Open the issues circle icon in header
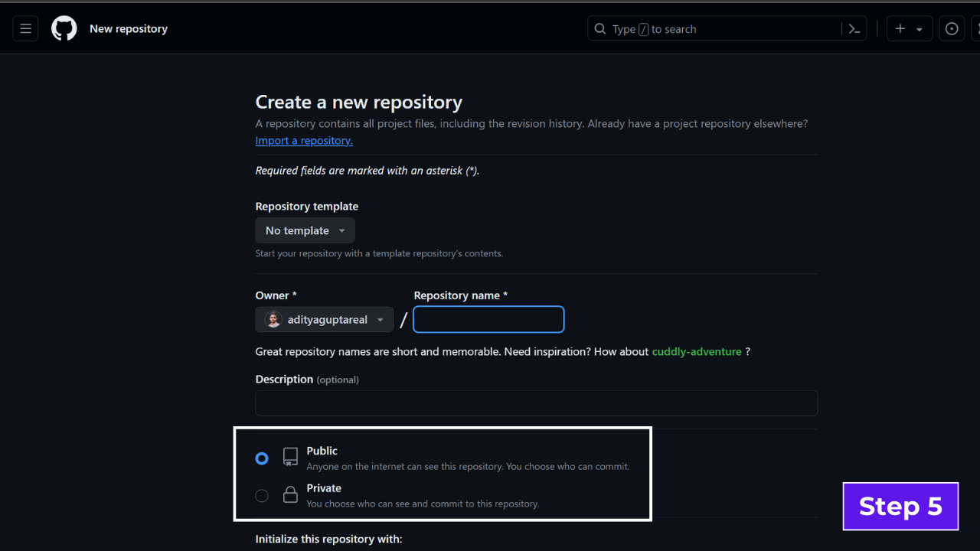Image resolution: width=980 pixels, height=551 pixels. (952, 29)
